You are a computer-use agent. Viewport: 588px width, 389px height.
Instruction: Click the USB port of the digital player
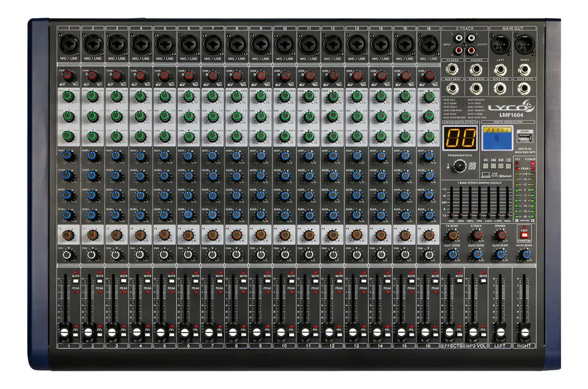pyautogui.click(x=524, y=138)
